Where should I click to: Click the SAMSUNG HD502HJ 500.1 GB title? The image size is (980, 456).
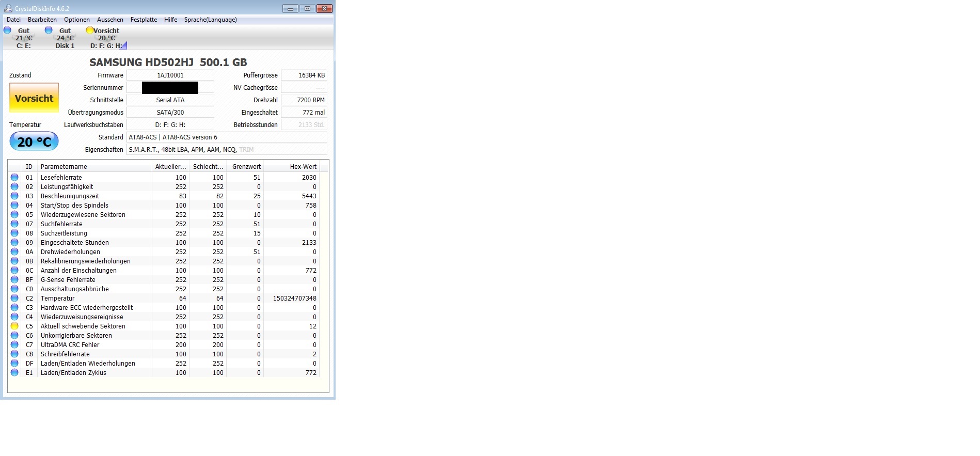point(168,62)
